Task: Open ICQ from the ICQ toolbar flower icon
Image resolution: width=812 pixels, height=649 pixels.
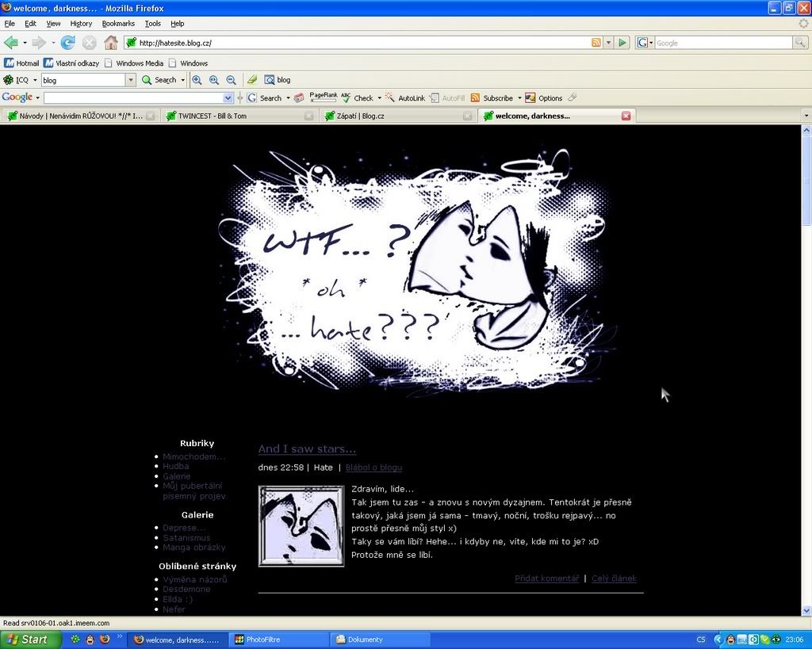Action: tap(8, 80)
